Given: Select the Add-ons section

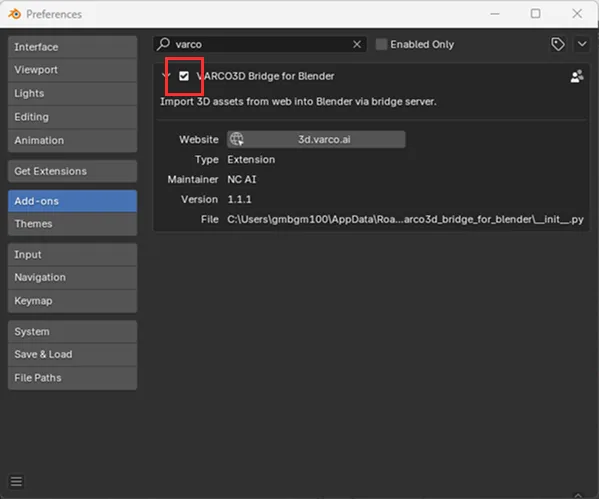Looking at the screenshot, I should point(72,201).
